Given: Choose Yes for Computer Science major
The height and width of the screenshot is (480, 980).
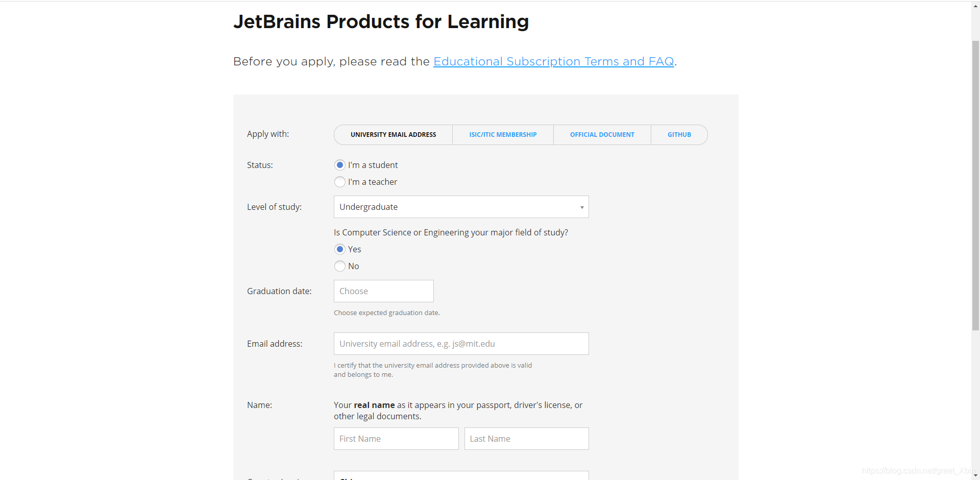Looking at the screenshot, I should coord(340,249).
